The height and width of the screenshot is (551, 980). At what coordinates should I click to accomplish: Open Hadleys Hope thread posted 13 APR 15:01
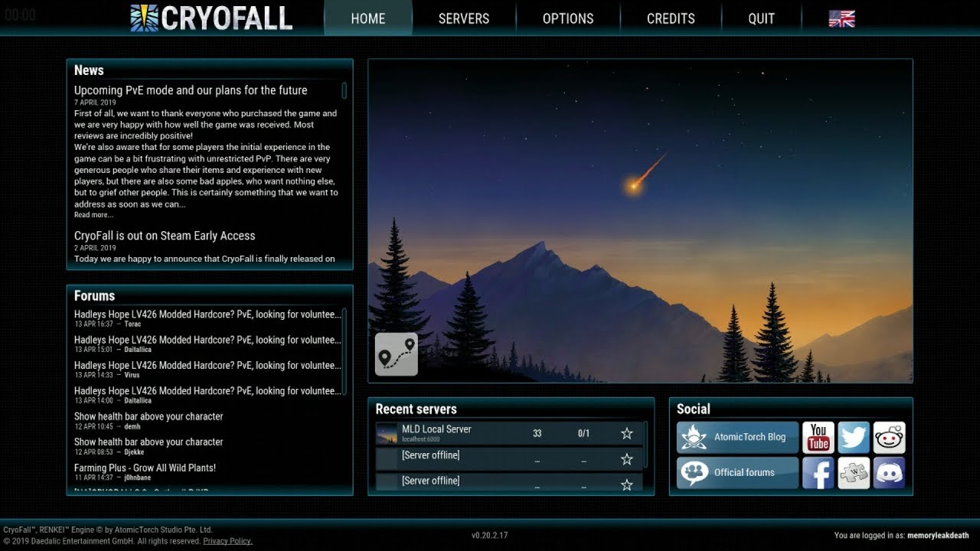click(x=207, y=344)
